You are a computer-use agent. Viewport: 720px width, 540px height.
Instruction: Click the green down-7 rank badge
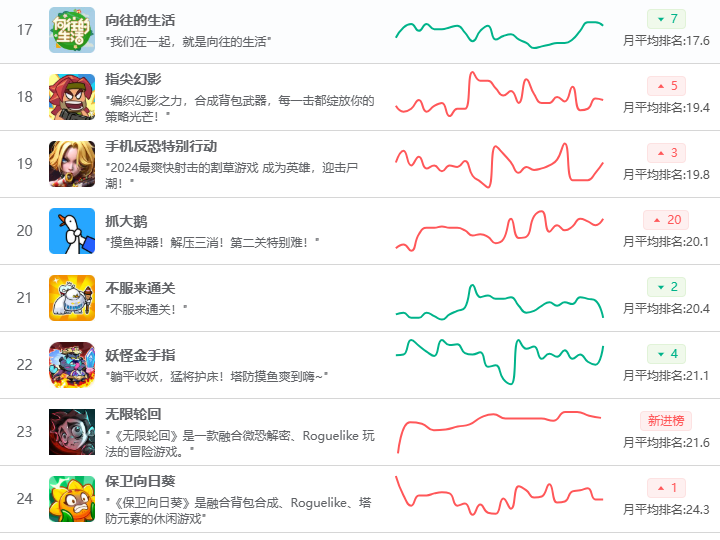point(666,19)
